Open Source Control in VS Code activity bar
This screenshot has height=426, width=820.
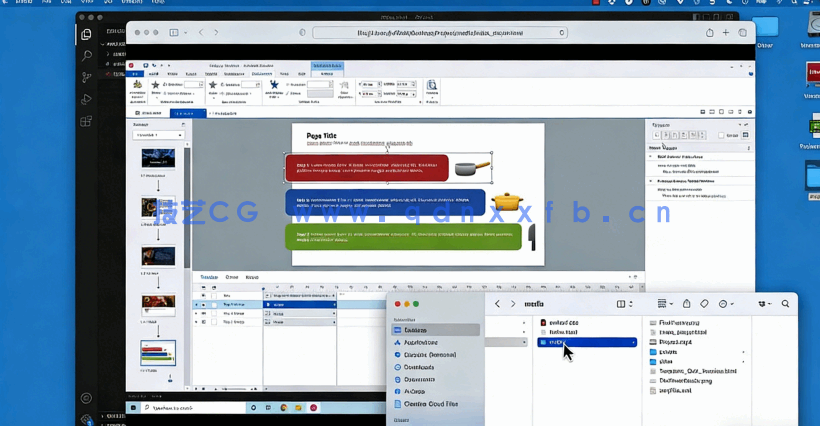coord(86,77)
